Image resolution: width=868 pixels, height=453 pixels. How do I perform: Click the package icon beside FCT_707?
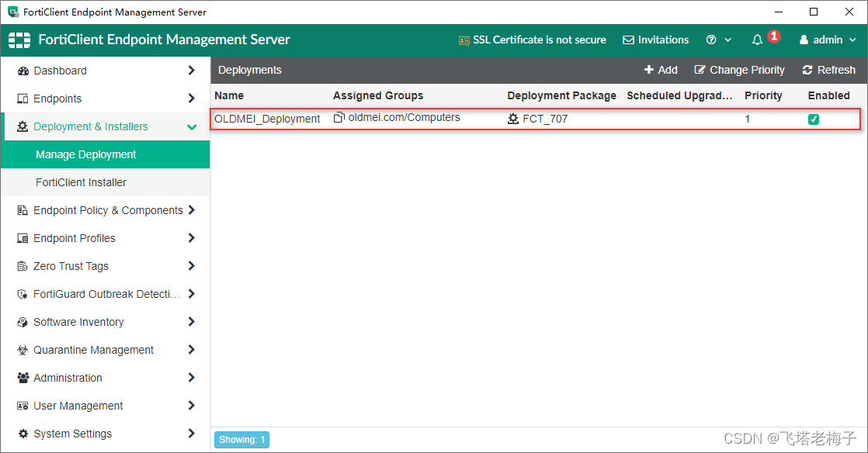(513, 119)
